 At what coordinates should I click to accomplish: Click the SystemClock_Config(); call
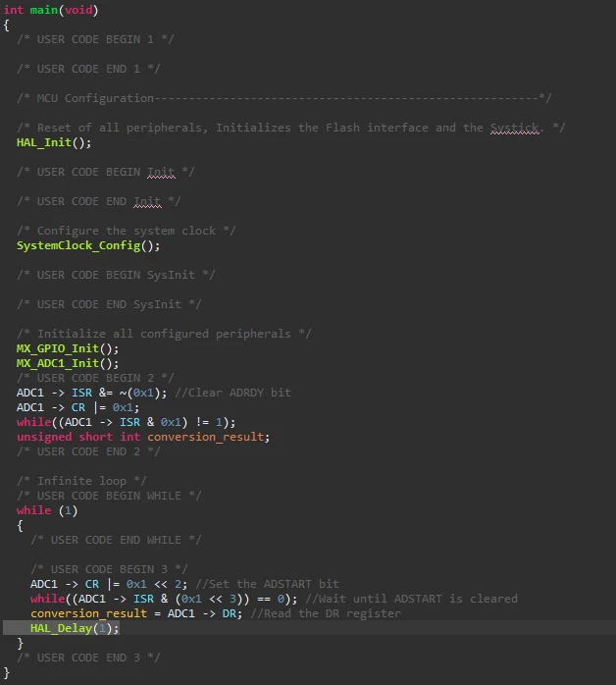(x=88, y=245)
